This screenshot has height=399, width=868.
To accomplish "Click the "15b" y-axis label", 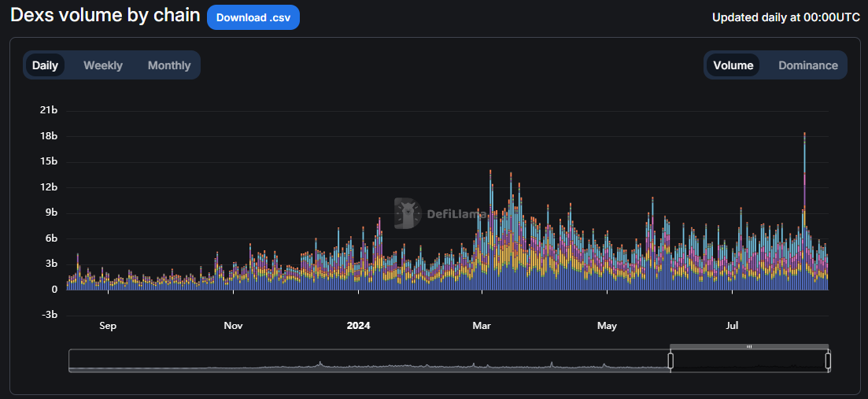I will click(x=50, y=161).
